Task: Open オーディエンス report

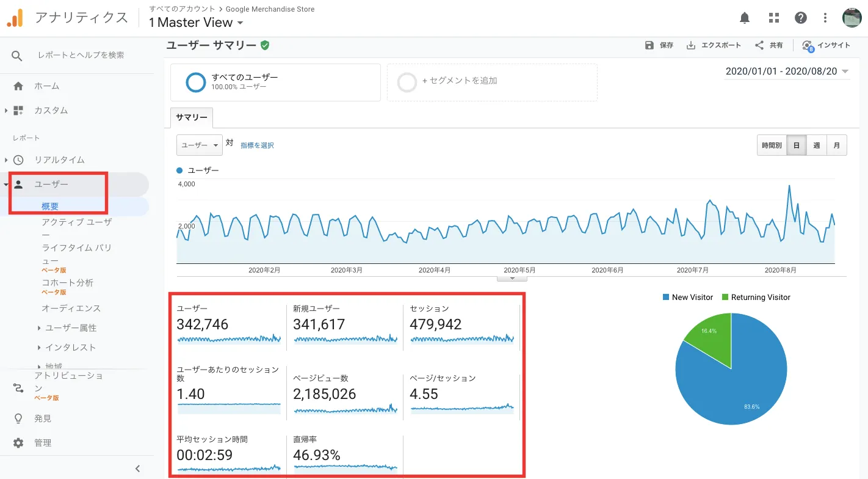Action: (x=71, y=309)
